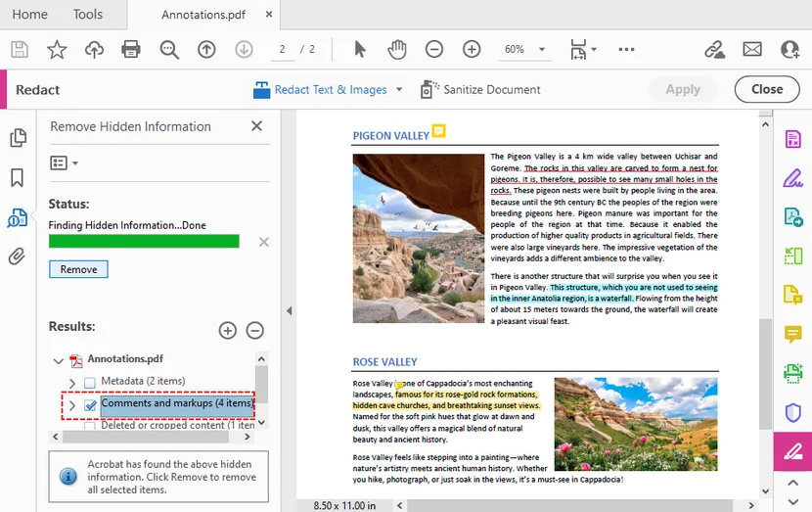
Task: Open Redact Text & Images dropdown arrow
Action: tap(399, 90)
